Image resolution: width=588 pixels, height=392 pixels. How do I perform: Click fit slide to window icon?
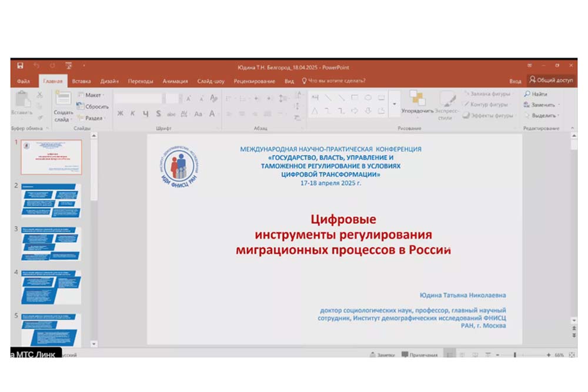[x=570, y=355]
